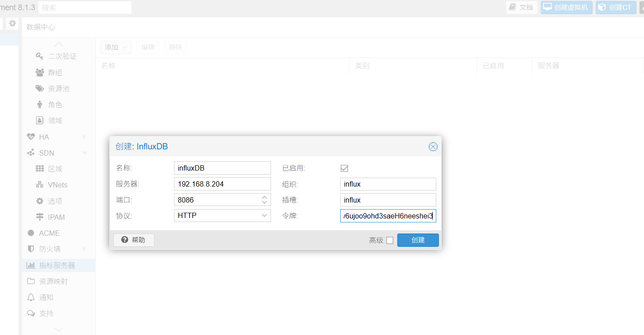Screen dimensions: 644x335
Task: Close the InfluxDB creation dialog
Action: coord(433,147)
